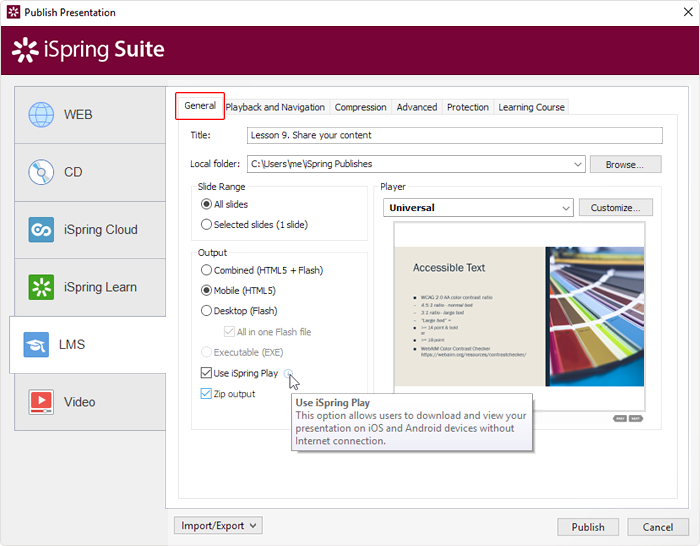Switch to Playback and Navigation tab

[x=275, y=107]
